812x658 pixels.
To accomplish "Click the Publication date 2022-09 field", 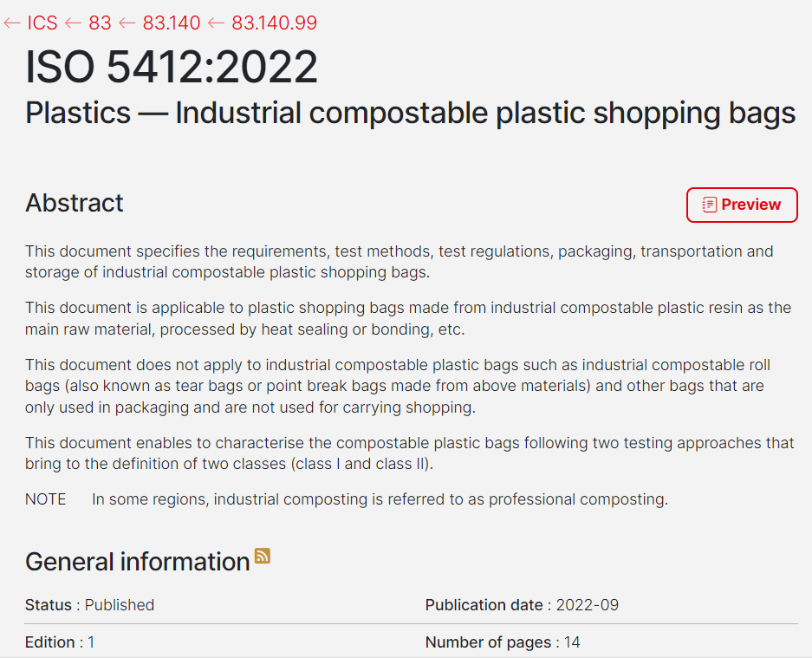I will pos(522,605).
